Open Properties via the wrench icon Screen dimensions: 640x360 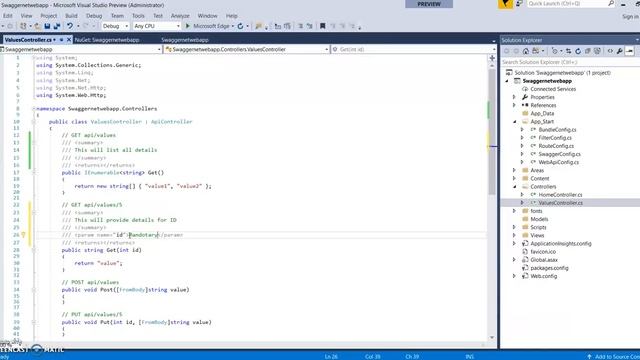coord(620,51)
